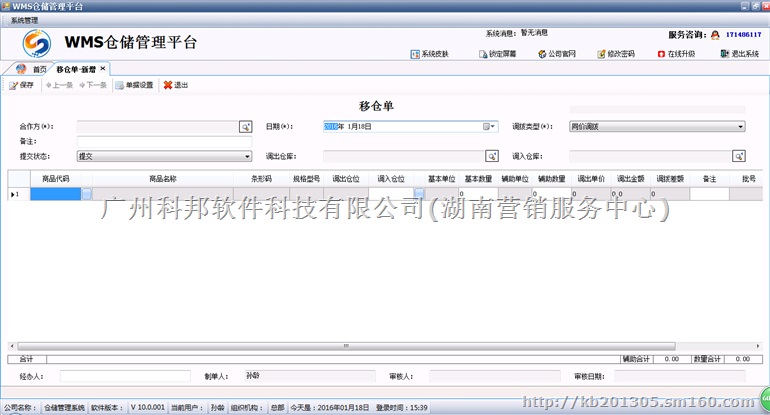
Task: Click the 调出仓位 column header
Action: (346, 179)
